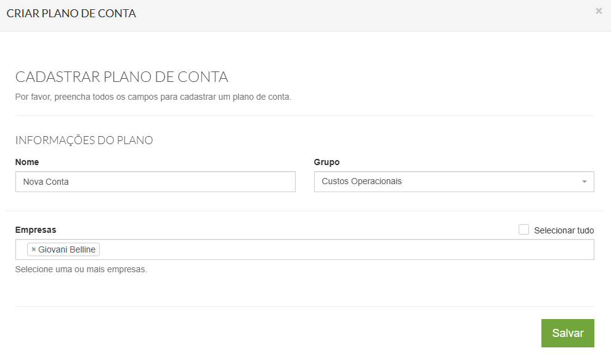Image resolution: width=611 pixels, height=364 pixels.
Task: Click the Empresas box right of the tag
Action: coord(431,249)
